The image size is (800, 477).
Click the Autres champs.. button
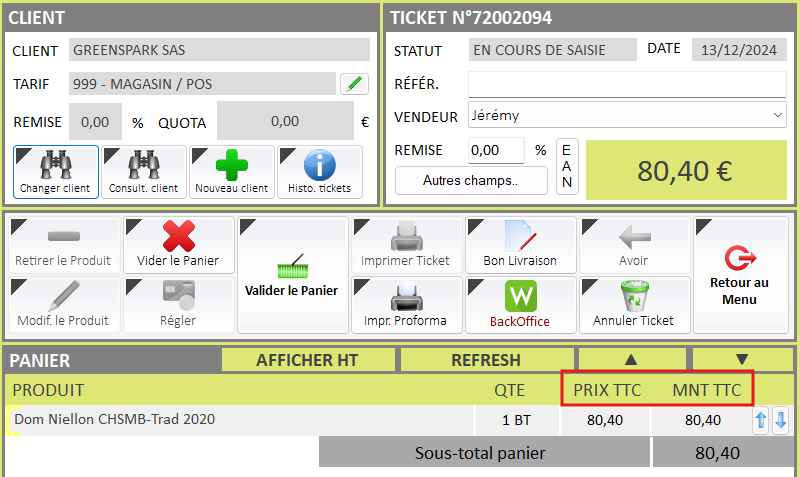coord(470,181)
